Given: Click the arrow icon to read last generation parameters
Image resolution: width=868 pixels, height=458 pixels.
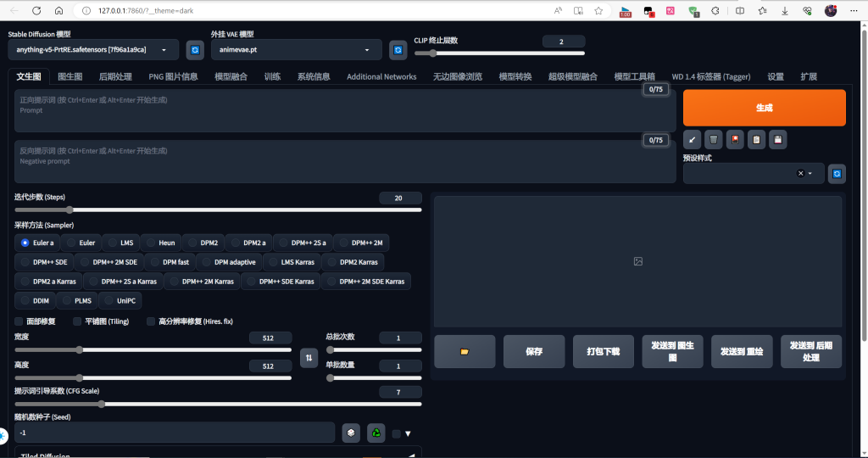Looking at the screenshot, I should [x=693, y=140].
